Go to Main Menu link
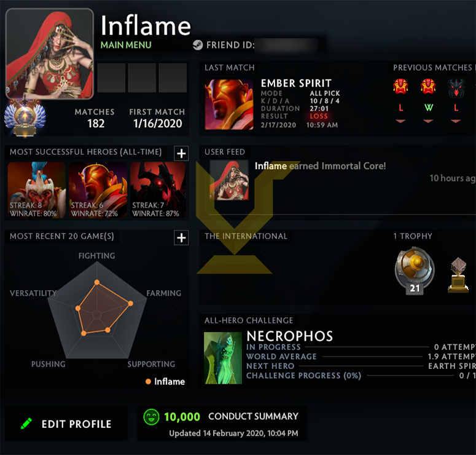 pyautogui.click(x=126, y=45)
